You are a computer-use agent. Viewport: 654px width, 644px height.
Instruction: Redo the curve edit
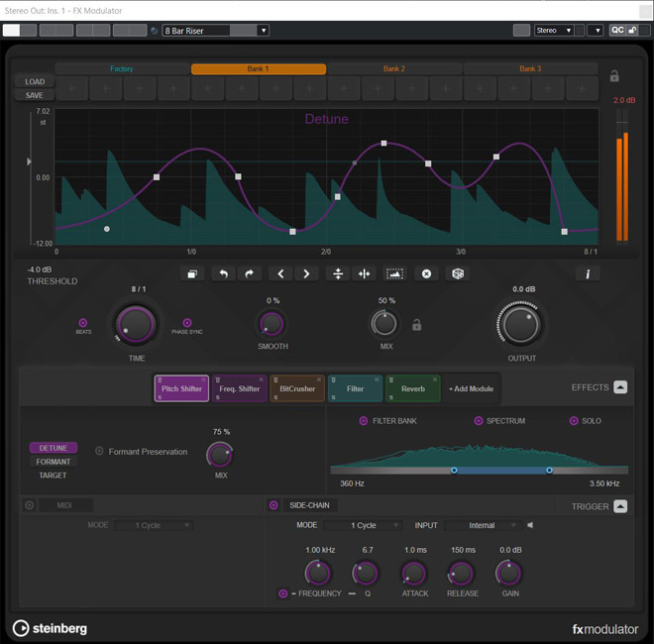tap(250, 274)
